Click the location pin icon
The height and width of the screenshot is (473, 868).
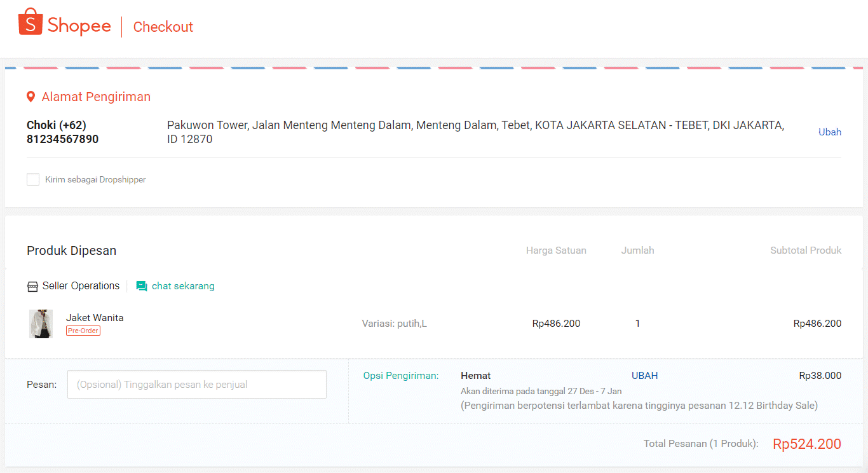[x=31, y=97]
